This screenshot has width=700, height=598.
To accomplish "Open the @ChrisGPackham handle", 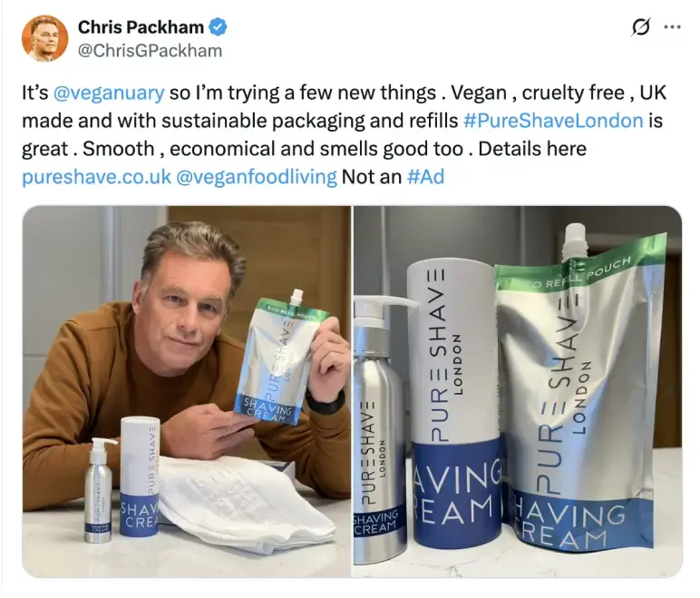I will tap(150, 51).
